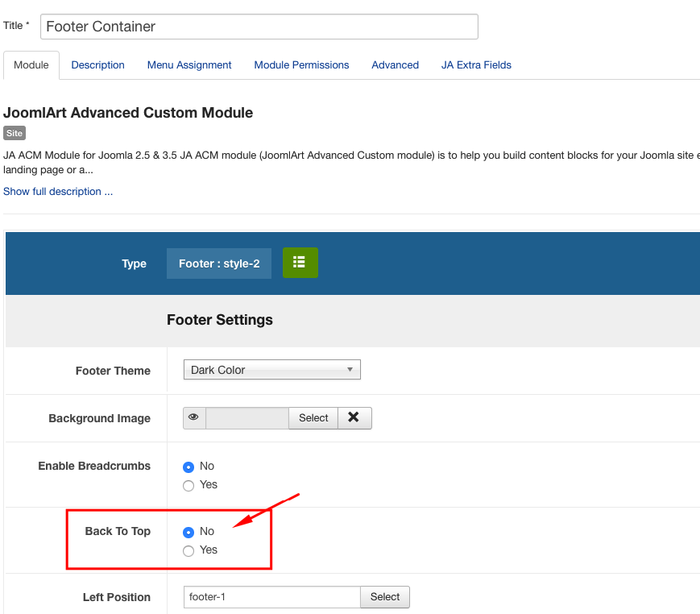Click the eye preview icon for Background Image
700x614 pixels.
coord(193,417)
